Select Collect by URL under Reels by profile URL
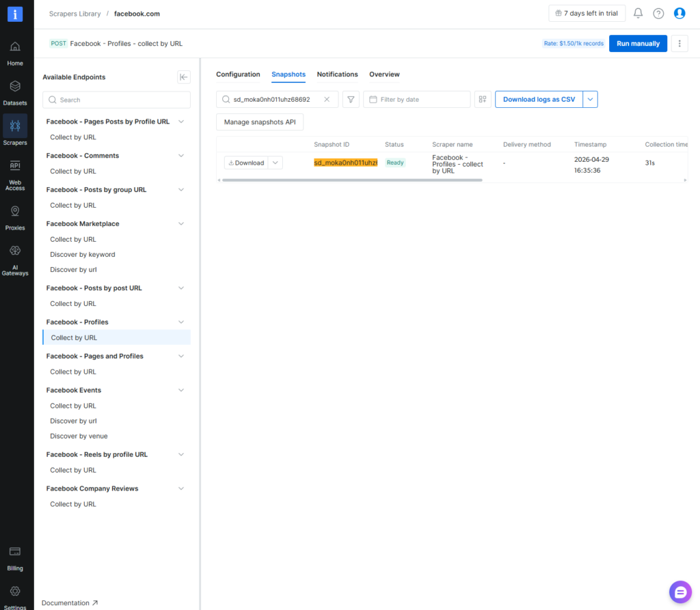This screenshot has height=610, width=700. (72, 470)
